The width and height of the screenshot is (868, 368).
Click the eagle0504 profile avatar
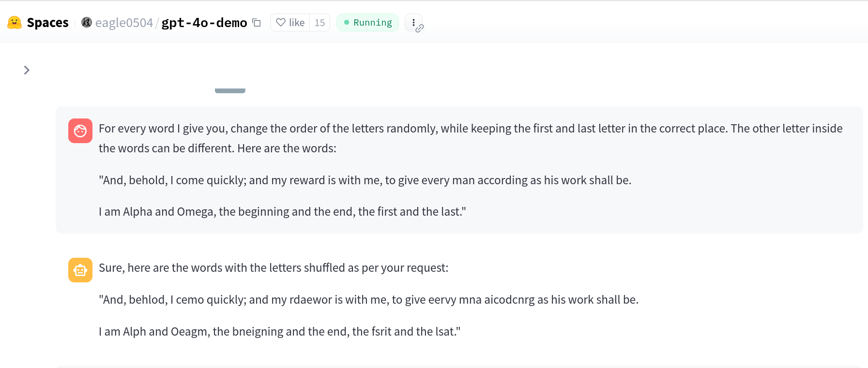coord(87,22)
